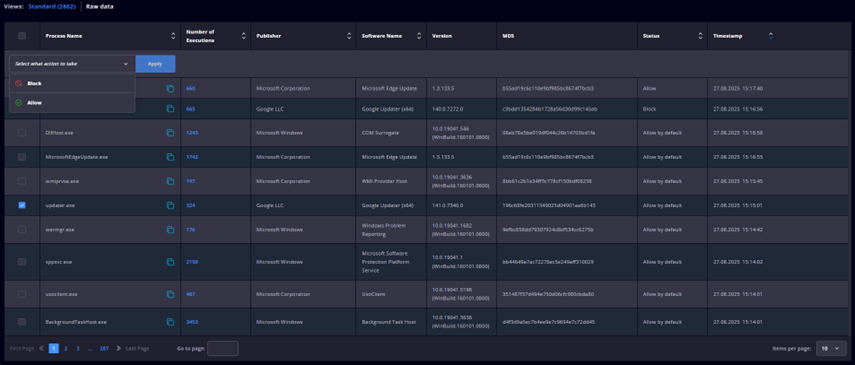Click the red Block icon in action menu

coord(19,83)
